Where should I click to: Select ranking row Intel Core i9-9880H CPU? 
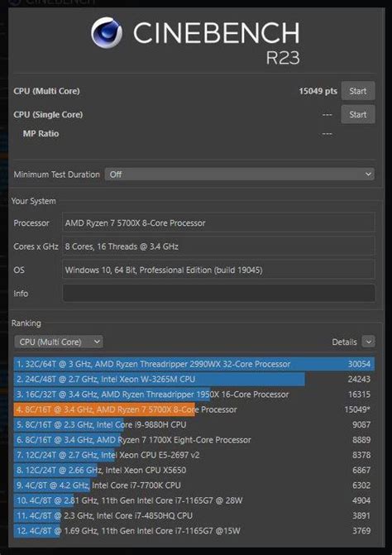pyautogui.click(x=194, y=424)
